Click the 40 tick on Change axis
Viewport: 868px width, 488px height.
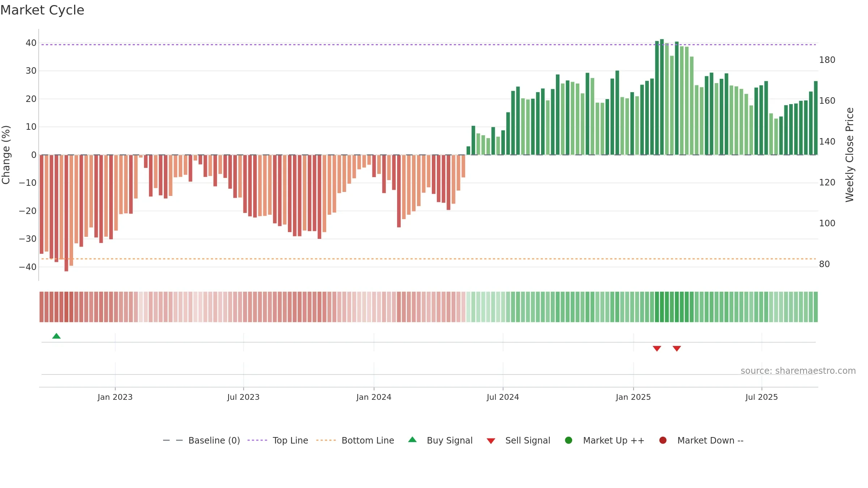[x=31, y=43]
